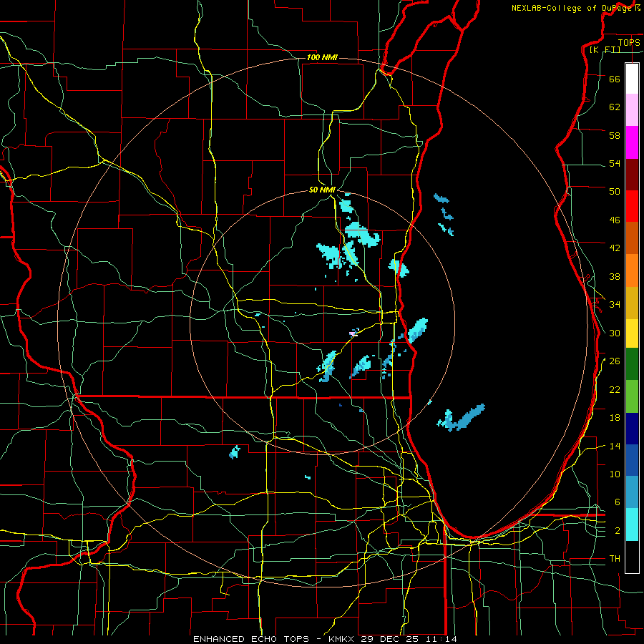Viewport: 644px width, 644px height.
Task: Select the dark green legend swatch
Action: click(632, 364)
